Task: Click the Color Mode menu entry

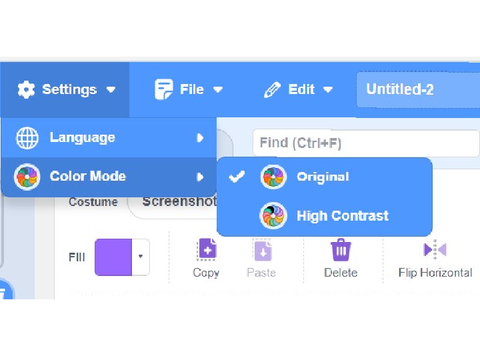Action: [109, 177]
